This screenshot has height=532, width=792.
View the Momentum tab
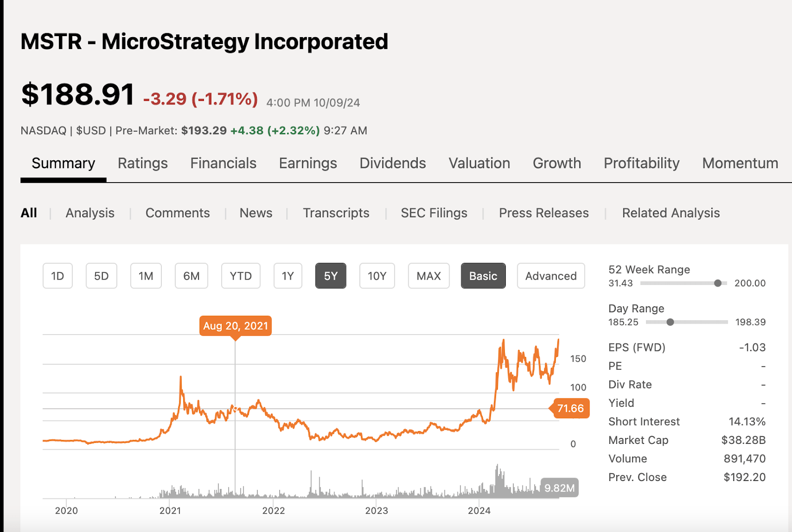740,163
